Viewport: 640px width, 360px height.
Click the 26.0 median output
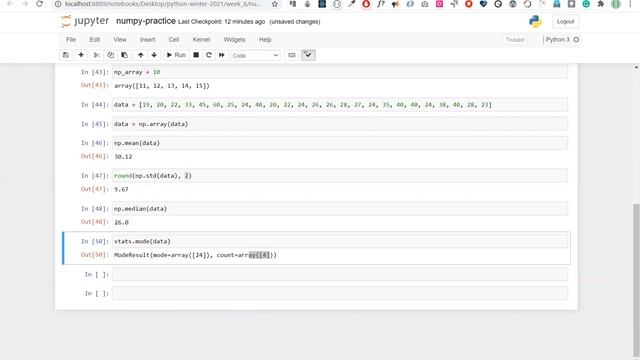click(x=121, y=222)
